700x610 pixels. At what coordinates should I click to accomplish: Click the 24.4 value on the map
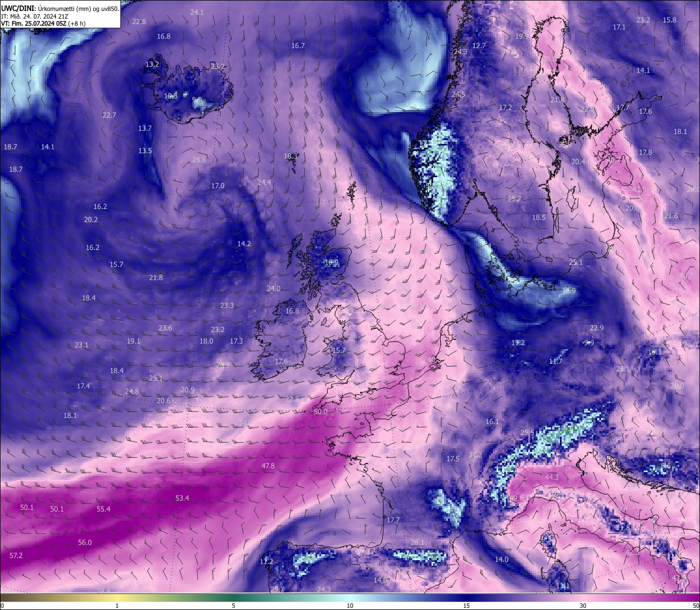tap(264, 183)
